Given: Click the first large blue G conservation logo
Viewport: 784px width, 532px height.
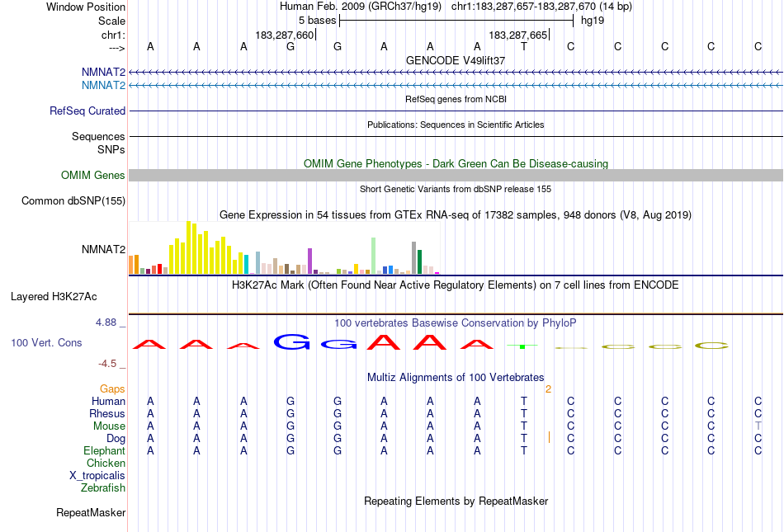Looking at the screenshot, I should [x=292, y=341].
